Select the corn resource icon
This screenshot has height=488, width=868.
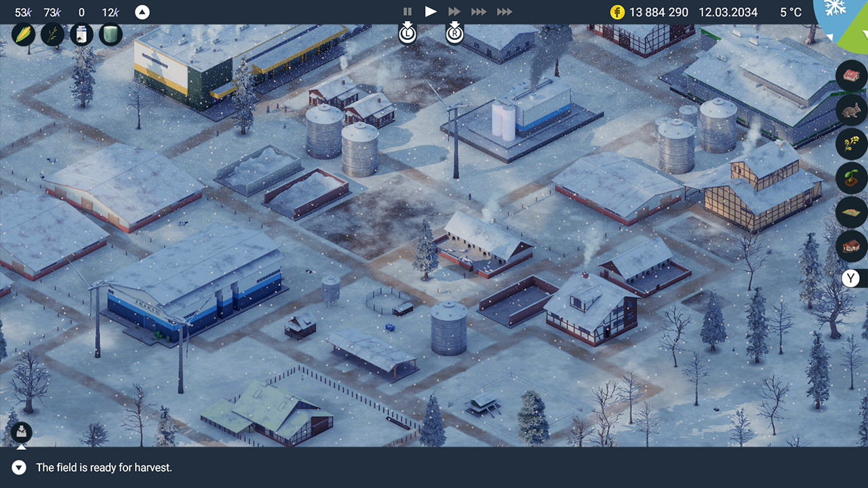point(22,34)
